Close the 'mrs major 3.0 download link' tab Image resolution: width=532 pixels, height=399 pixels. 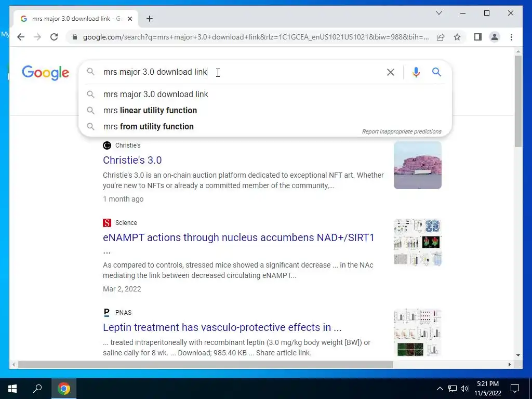coord(129,19)
